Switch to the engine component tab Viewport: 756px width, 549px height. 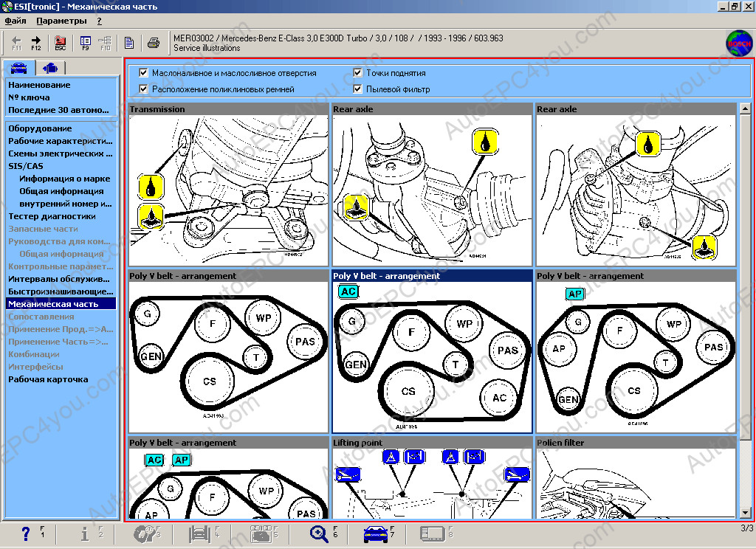(50, 68)
